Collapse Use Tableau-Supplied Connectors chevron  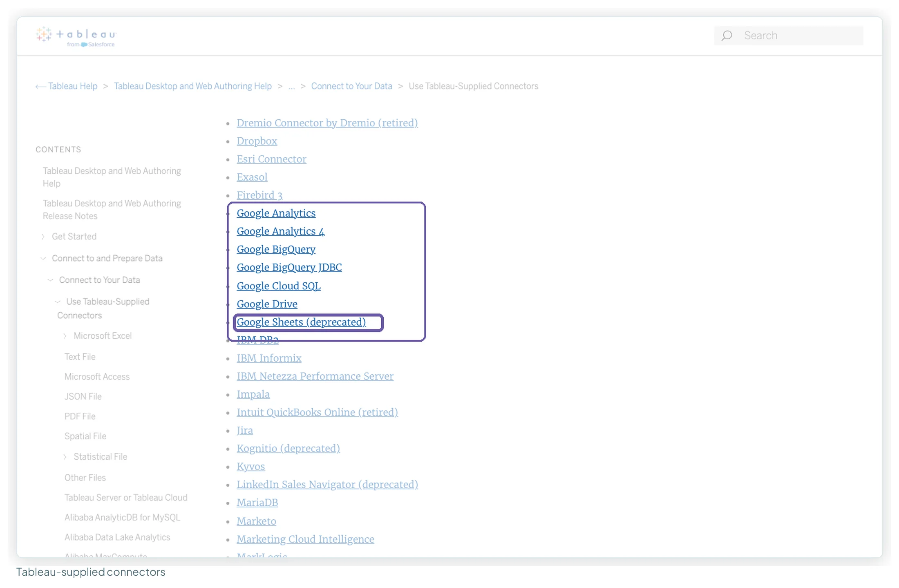tap(58, 302)
